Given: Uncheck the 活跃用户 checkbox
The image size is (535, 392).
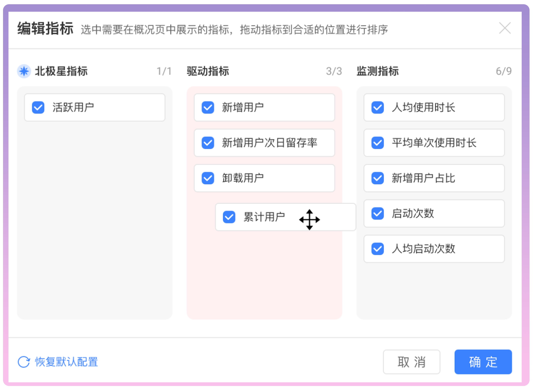Looking at the screenshot, I should tap(38, 107).
